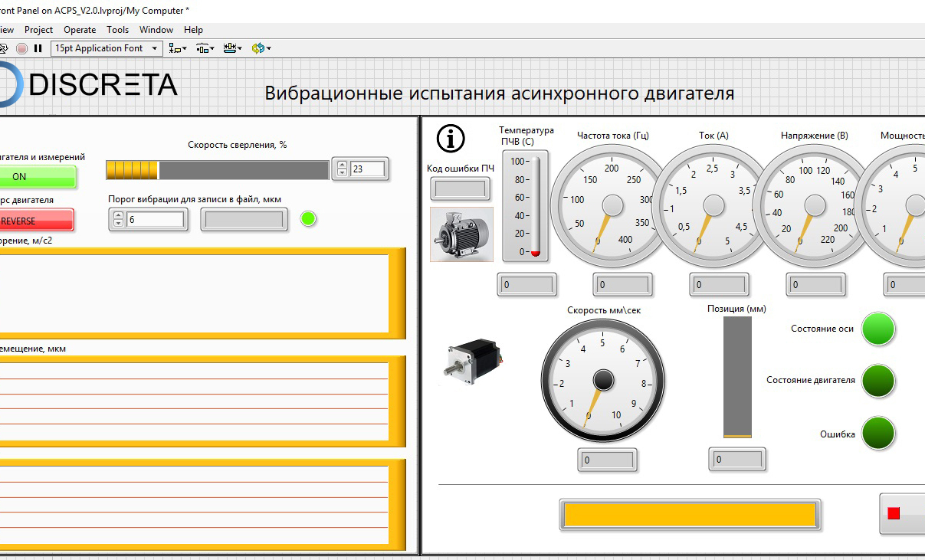This screenshot has width=925, height=560.
Task: Open the Align Objects tool
Action: point(178,48)
